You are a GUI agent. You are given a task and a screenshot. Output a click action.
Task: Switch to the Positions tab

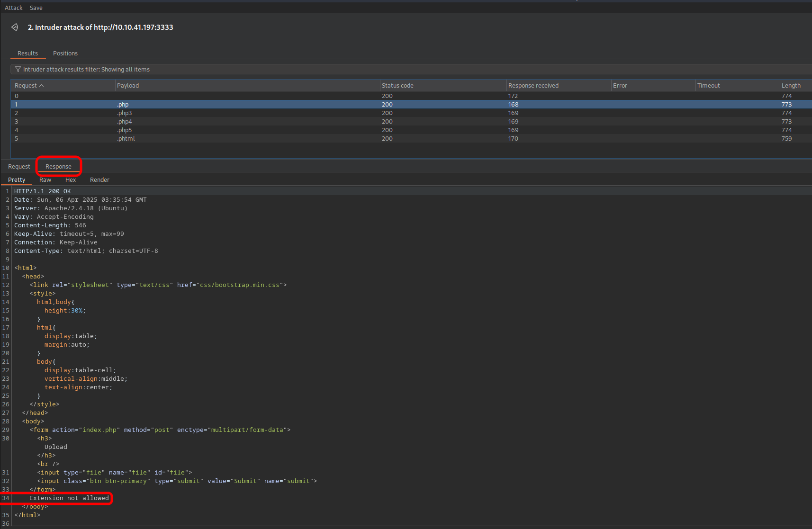click(65, 54)
